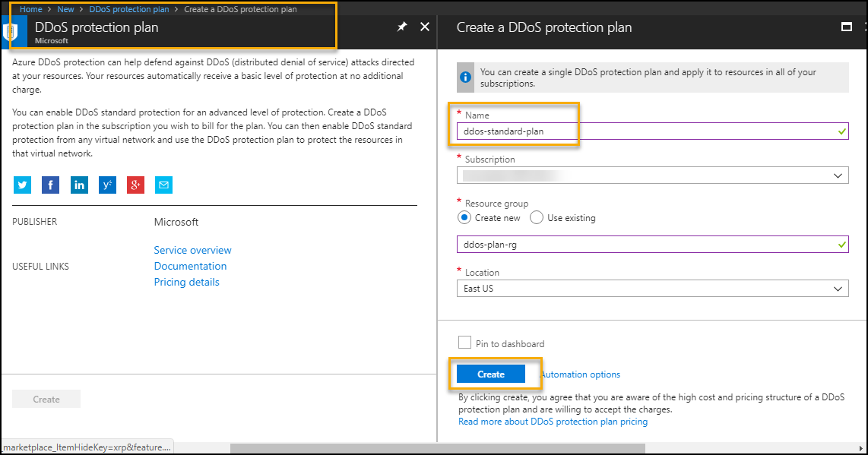Open the Pricing details link
Screen dimensions: 868x455
(x=186, y=282)
